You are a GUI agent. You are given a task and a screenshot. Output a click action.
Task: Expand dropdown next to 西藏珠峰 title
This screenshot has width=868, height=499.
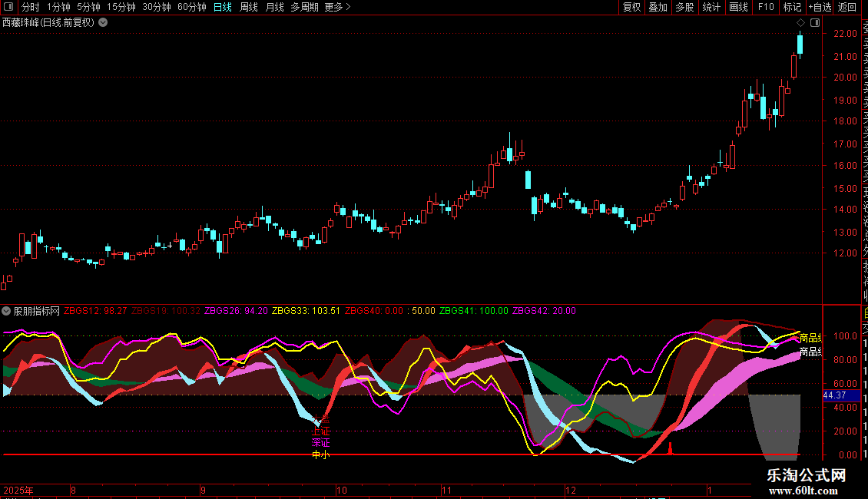click(103, 22)
